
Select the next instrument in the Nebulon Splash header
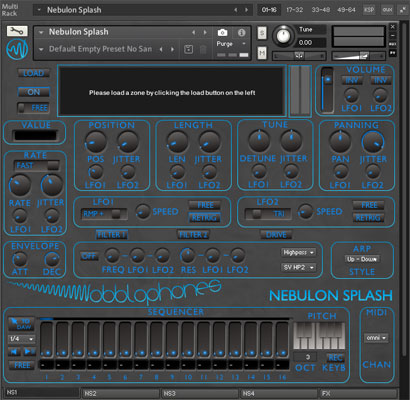[205, 32]
